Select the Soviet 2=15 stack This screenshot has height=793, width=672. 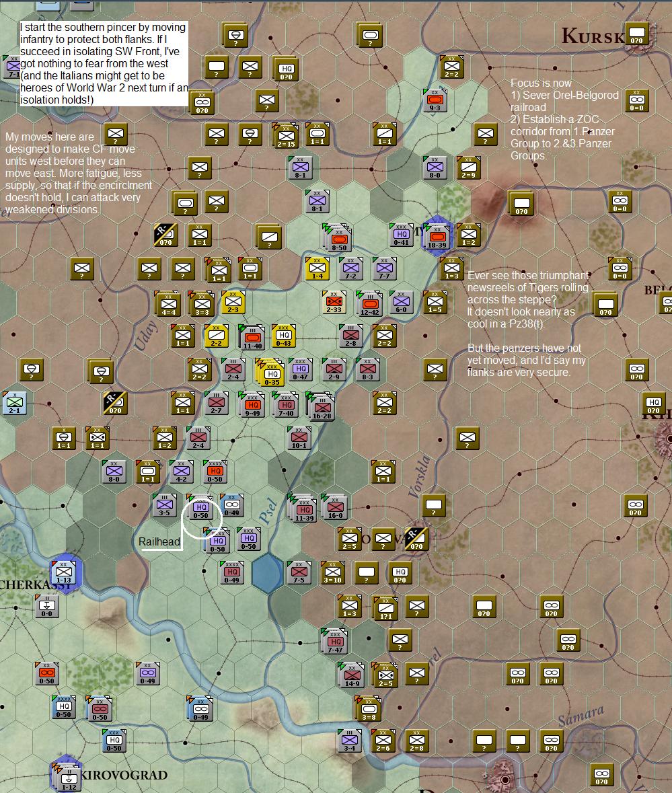(x=286, y=135)
